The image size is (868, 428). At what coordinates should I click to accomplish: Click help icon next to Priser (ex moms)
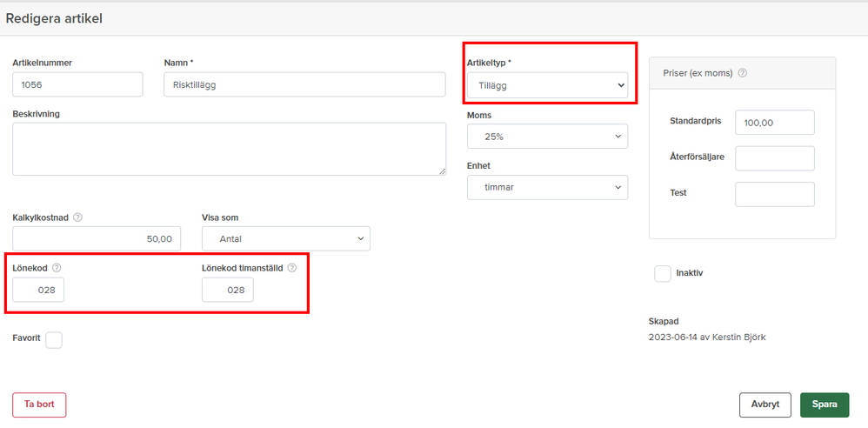pyautogui.click(x=743, y=73)
